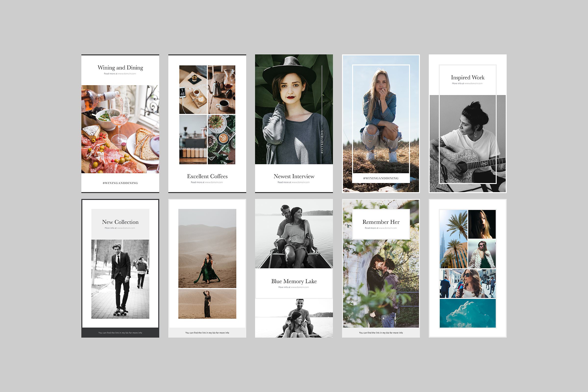
Task: Select the Wining and Dining story template
Action: click(x=120, y=123)
